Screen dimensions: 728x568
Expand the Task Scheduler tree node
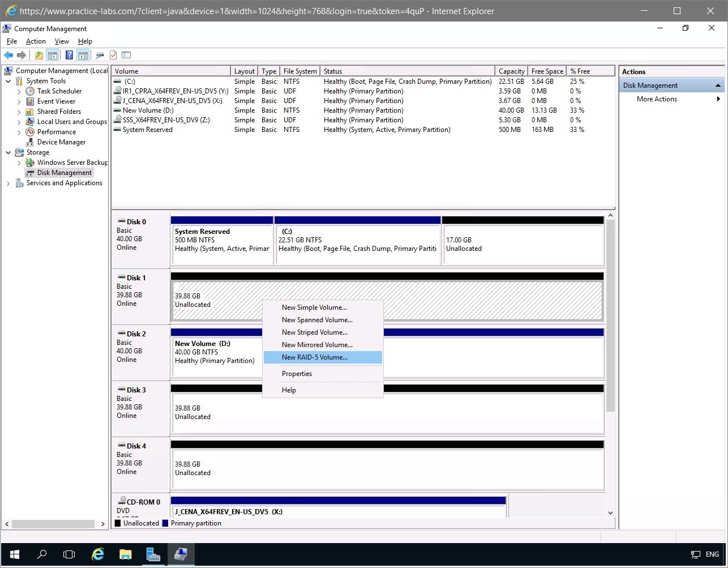click(x=19, y=91)
